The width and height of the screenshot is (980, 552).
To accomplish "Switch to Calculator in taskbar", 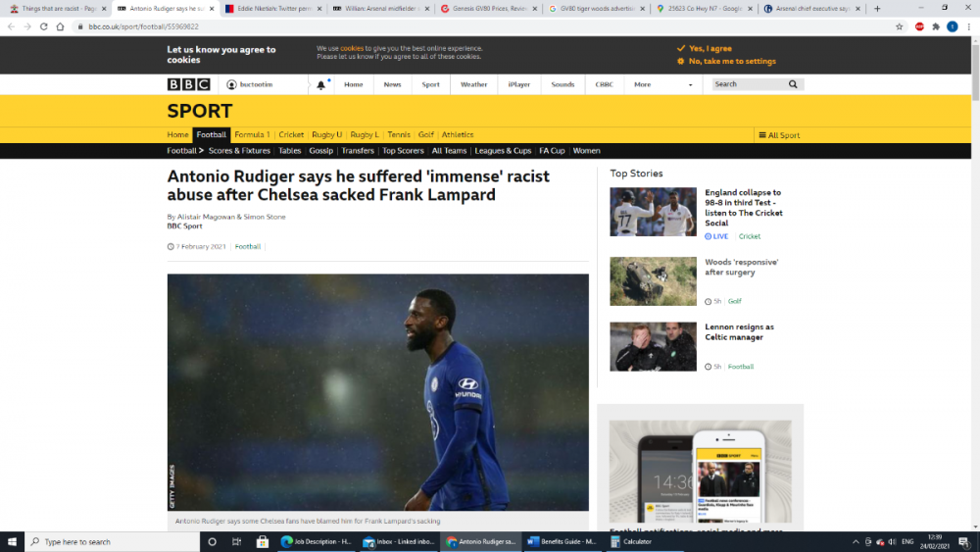I will [x=644, y=541].
